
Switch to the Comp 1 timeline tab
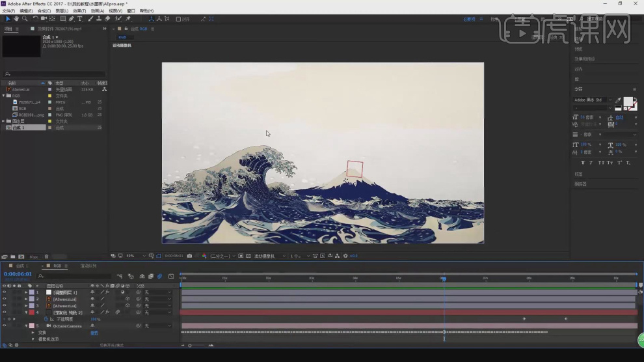coord(21,266)
